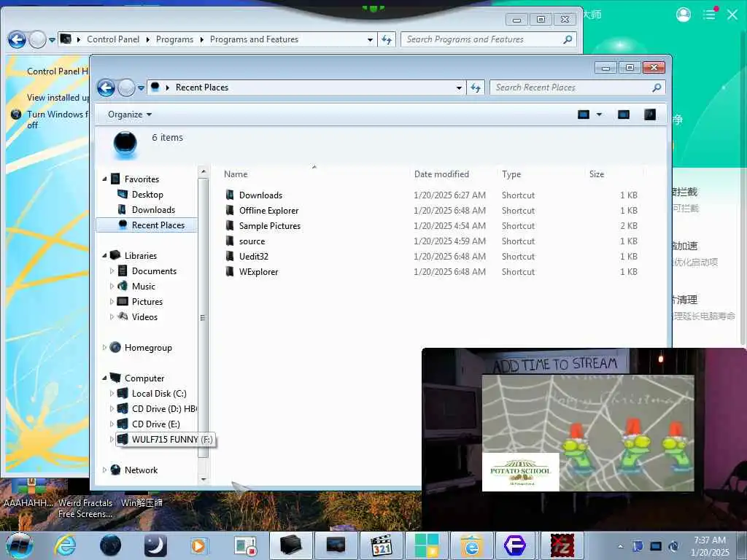Expand the Documents library node
The width and height of the screenshot is (747, 560).
click(x=112, y=271)
